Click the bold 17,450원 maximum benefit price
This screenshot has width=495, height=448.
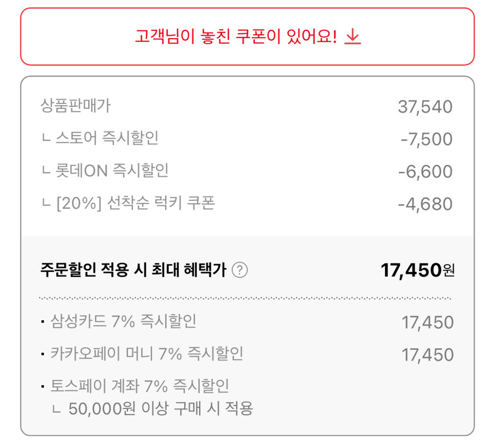click(x=417, y=270)
